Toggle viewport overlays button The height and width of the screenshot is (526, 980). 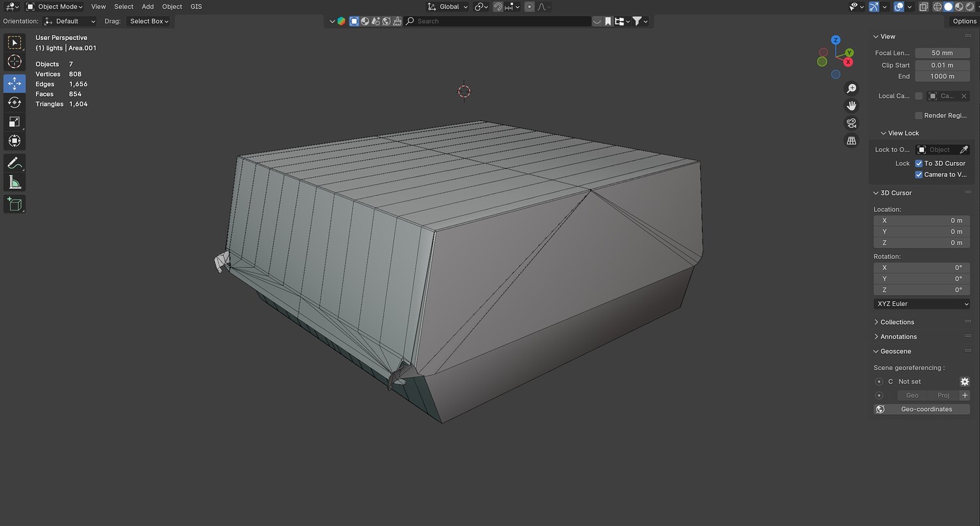click(x=900, y=7)
